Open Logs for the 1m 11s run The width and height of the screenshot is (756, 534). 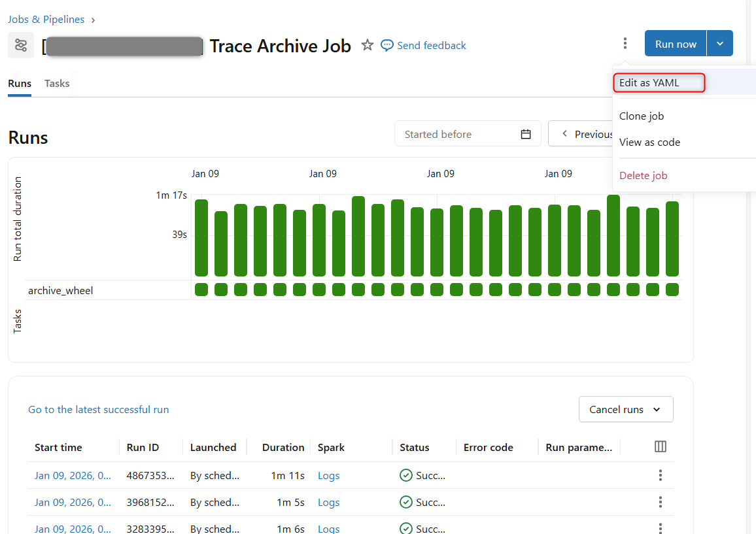pos(328,476)
